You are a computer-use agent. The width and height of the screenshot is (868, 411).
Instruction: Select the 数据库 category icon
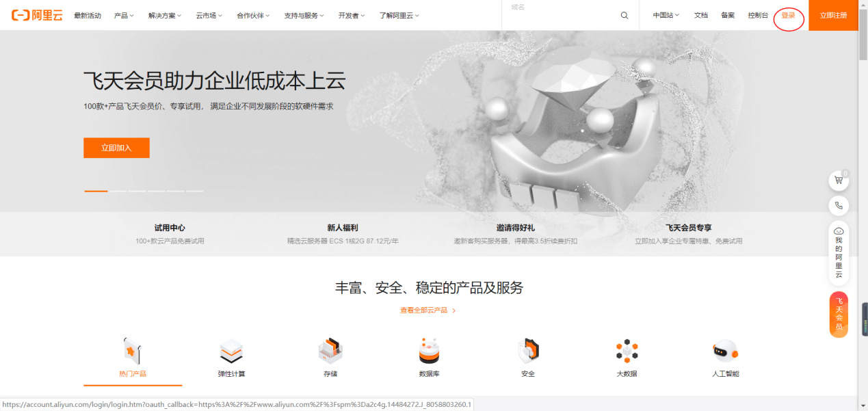point(429,351)
